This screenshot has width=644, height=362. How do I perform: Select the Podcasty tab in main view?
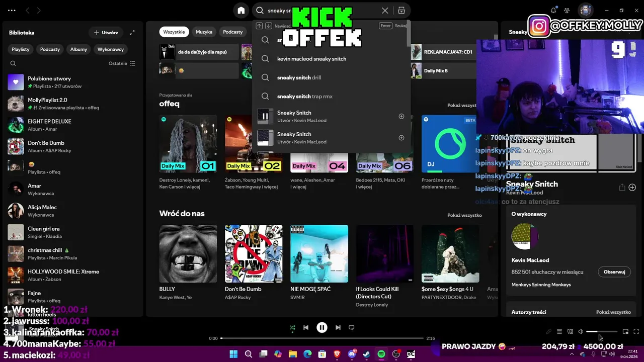[x=233, y=32]
